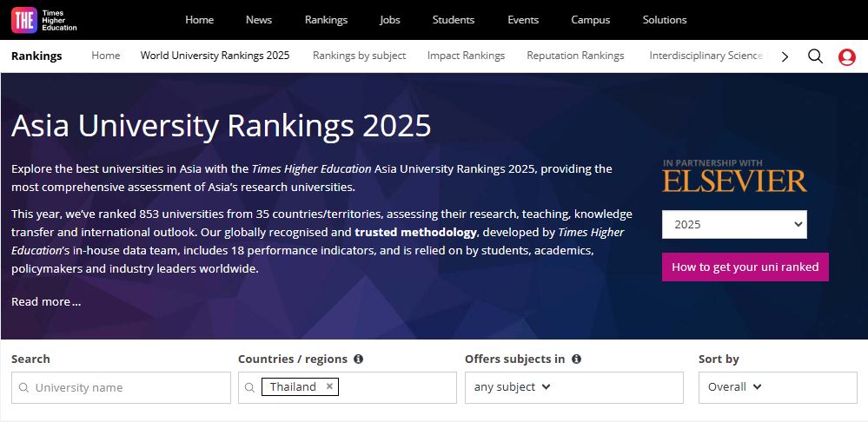Select World University Rankings 2025 tab
Viewport: 868px width, 422px height.
[215, 56]
